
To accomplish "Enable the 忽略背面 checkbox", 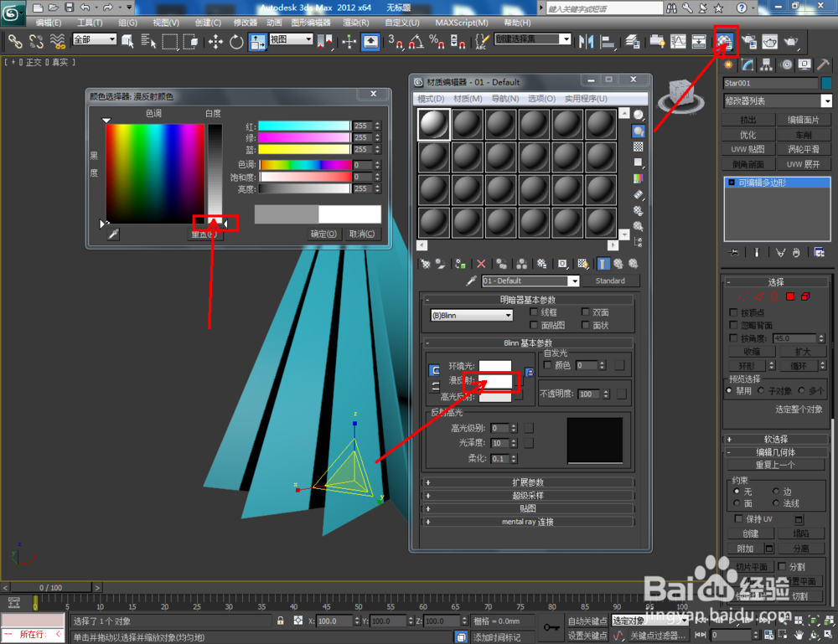I will [733, 325].
